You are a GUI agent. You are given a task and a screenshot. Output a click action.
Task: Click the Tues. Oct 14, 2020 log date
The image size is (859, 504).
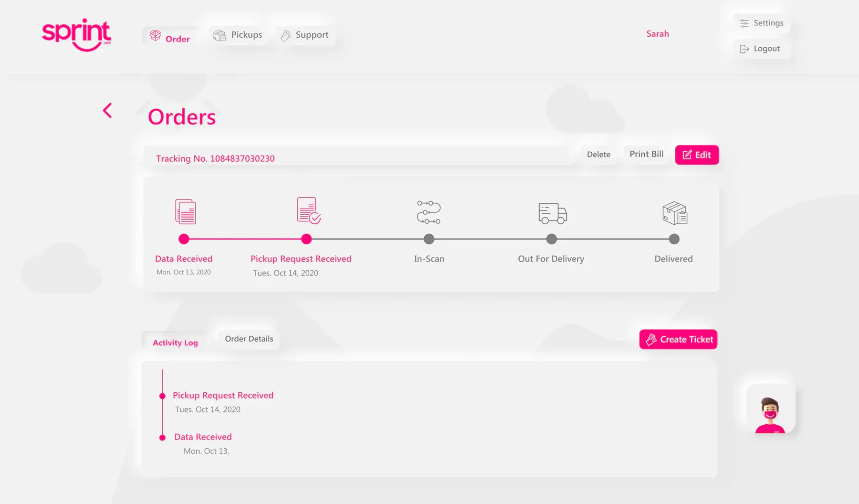point(208,409)
